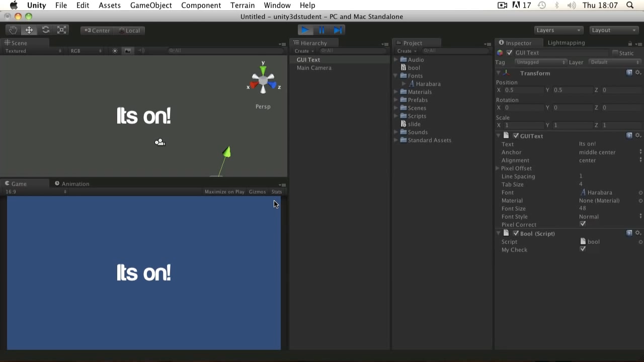
Task: Open Transform component reference help icon
Action: (629, 73)
